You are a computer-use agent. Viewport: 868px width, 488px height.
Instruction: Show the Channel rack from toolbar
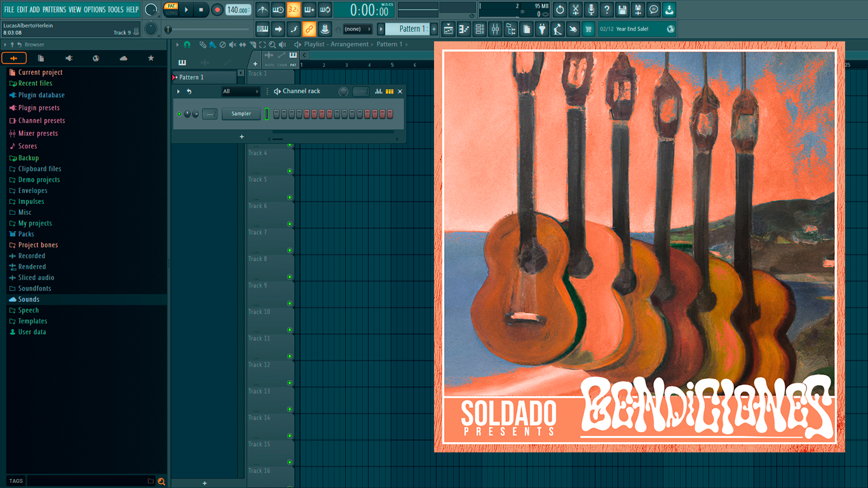(x=480, y=29)
